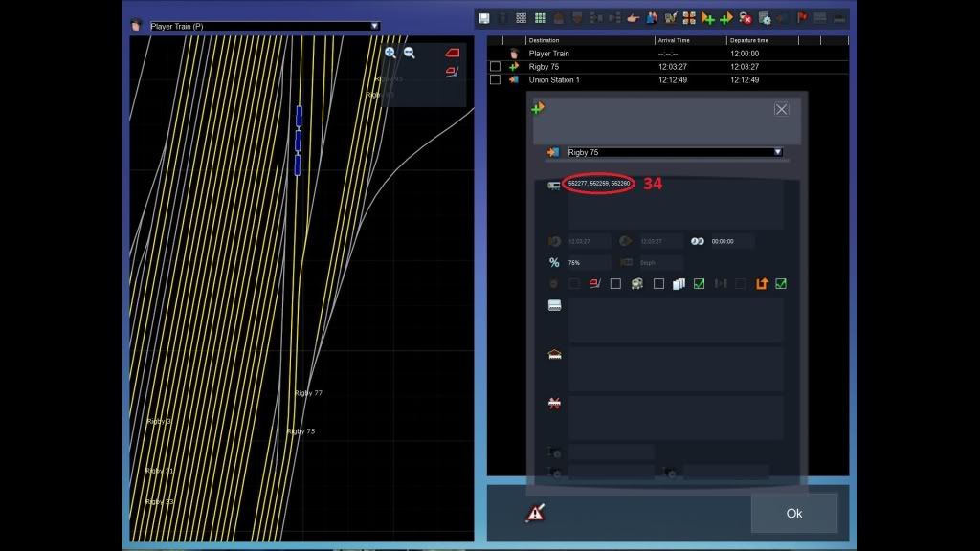Toggle checkbox in the Rigby 75 timetable row
980x551 pixels.
(x=495, y=66)
